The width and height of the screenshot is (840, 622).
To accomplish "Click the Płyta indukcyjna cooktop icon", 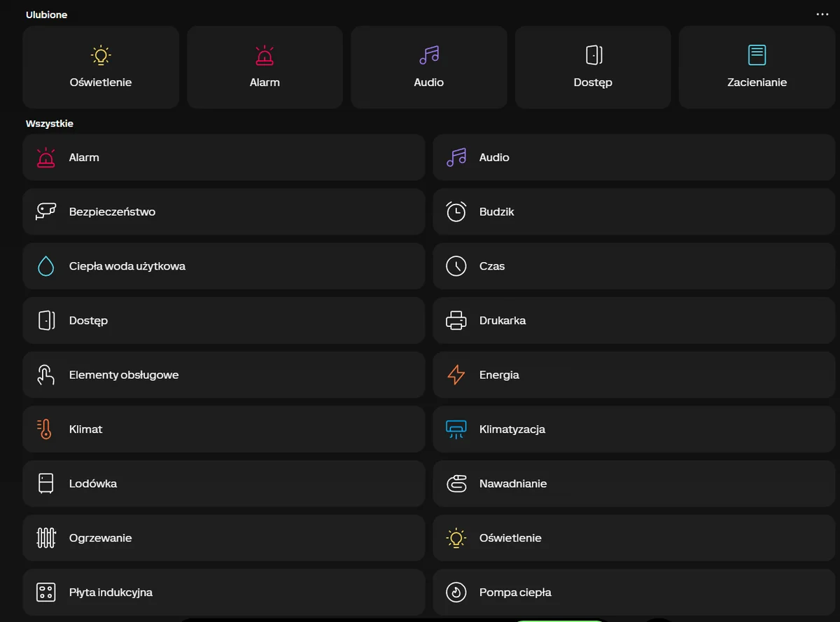I will [x=46, y=593].
